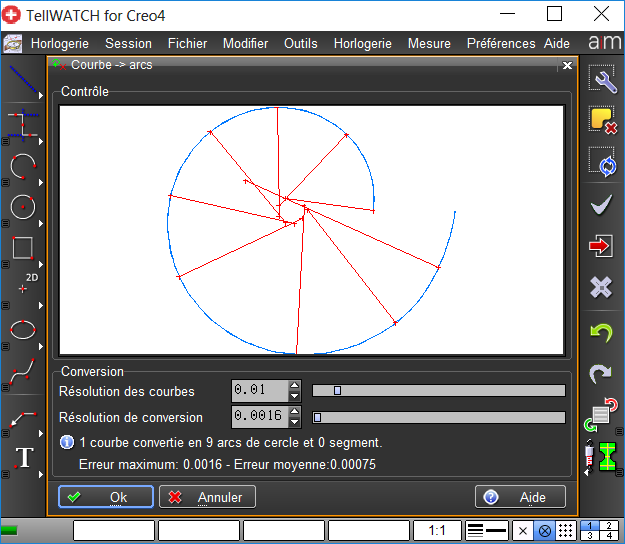Viewport: 625px width, 544px height.
Task: Increase Résolution des courbes with up arrow
Action: (294, 385)
